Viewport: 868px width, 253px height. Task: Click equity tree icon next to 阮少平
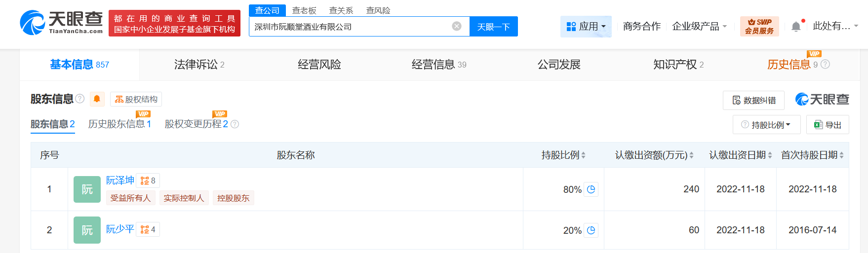coord(148,229)
